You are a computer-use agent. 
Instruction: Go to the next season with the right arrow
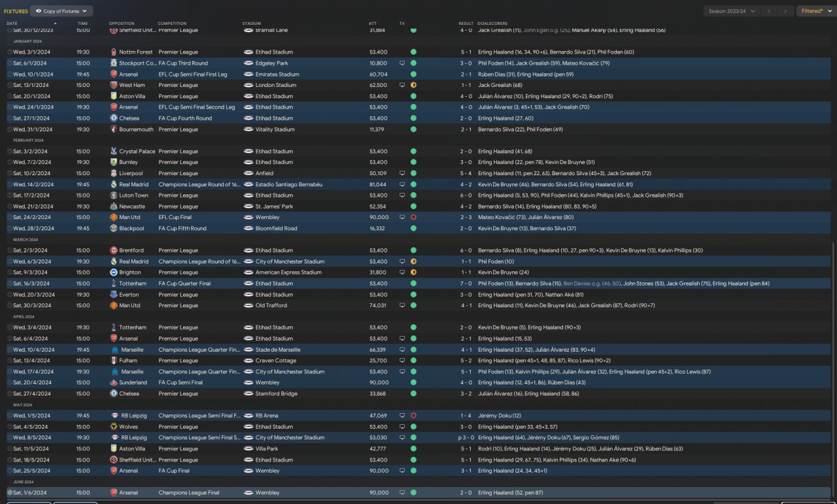[x=786, y=11]
